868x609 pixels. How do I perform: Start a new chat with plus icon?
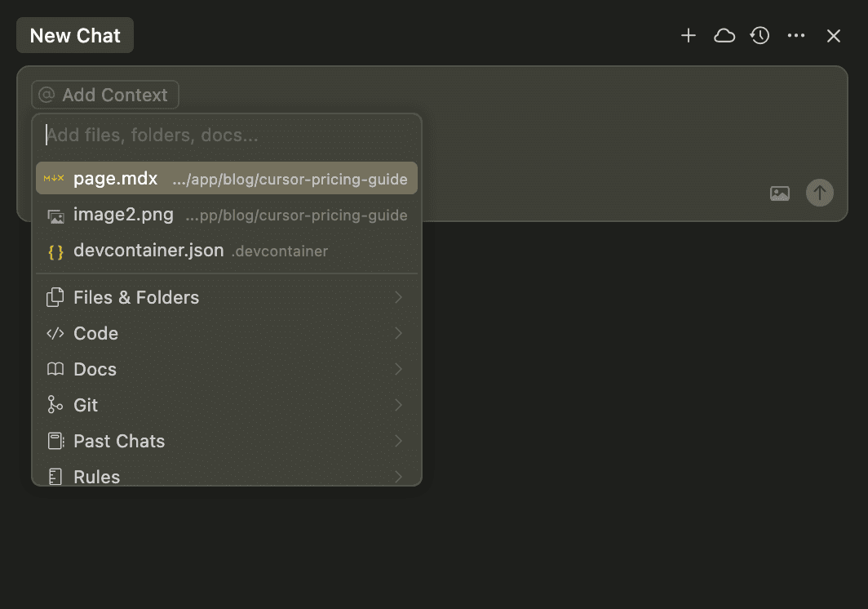click(689, 36)
